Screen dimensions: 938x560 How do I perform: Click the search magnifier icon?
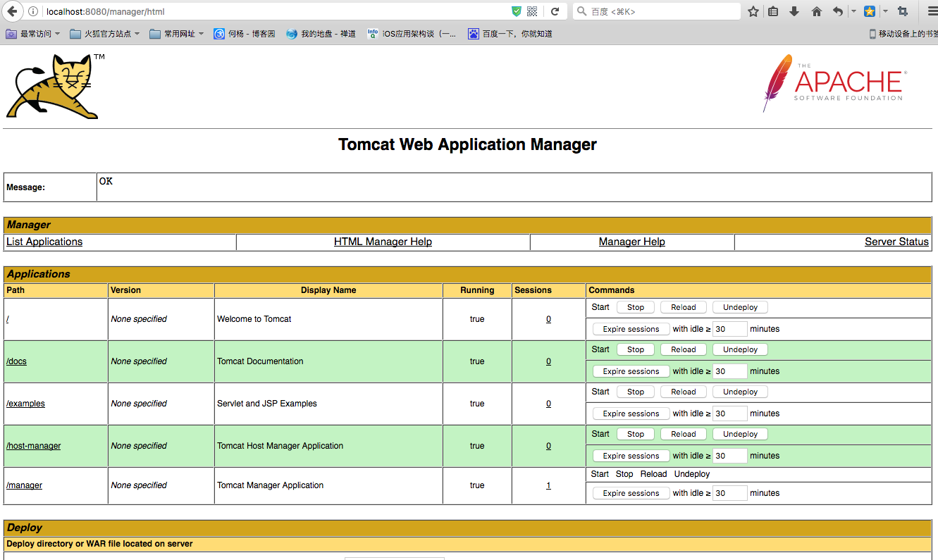click(x=581, y=11)
